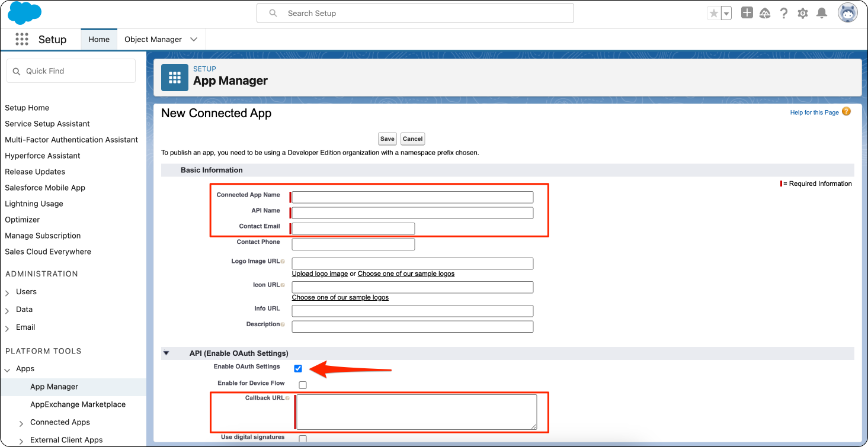Open Setup Home in the sidebar
Image resolution: width=868 pixels, height=447 pixels.
coord(27,108)
